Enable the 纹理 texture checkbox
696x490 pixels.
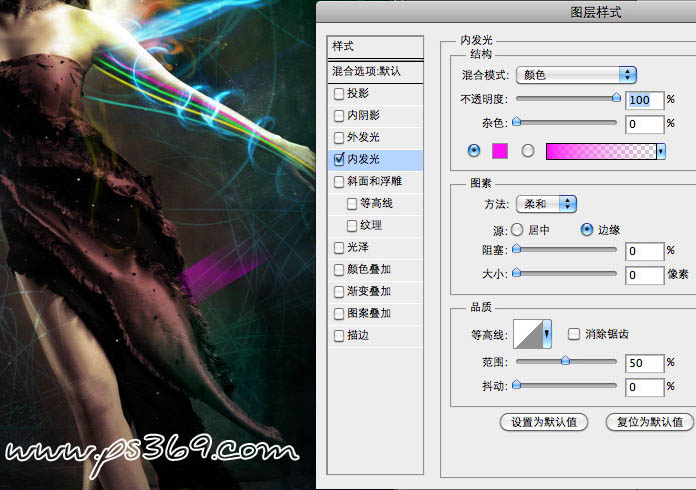pyautogui.click(x=352, y=225)
